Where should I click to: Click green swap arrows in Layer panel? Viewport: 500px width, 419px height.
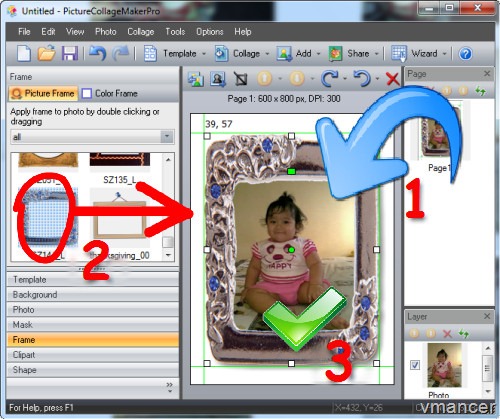pyautogui.click(x=464, y=333)
